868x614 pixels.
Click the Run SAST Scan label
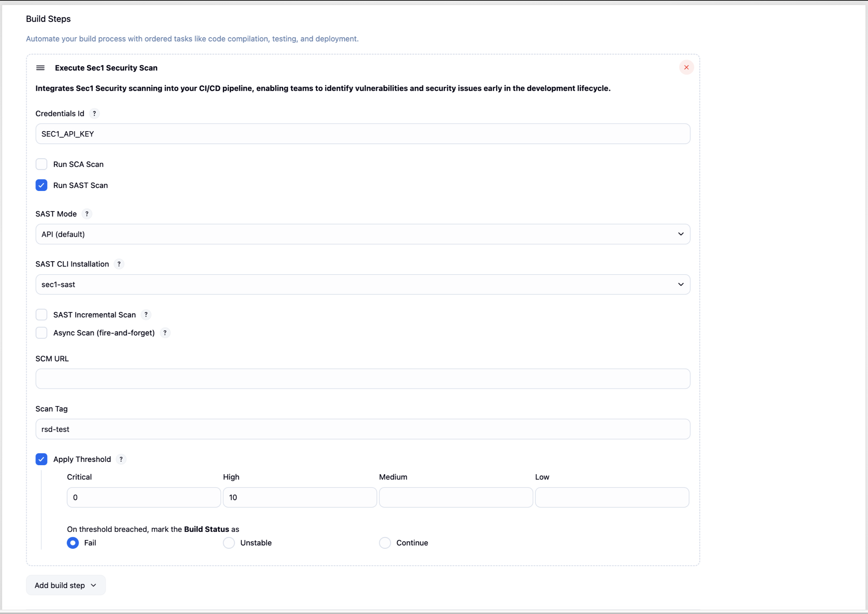pyautogui.click(x=81, y=185)
